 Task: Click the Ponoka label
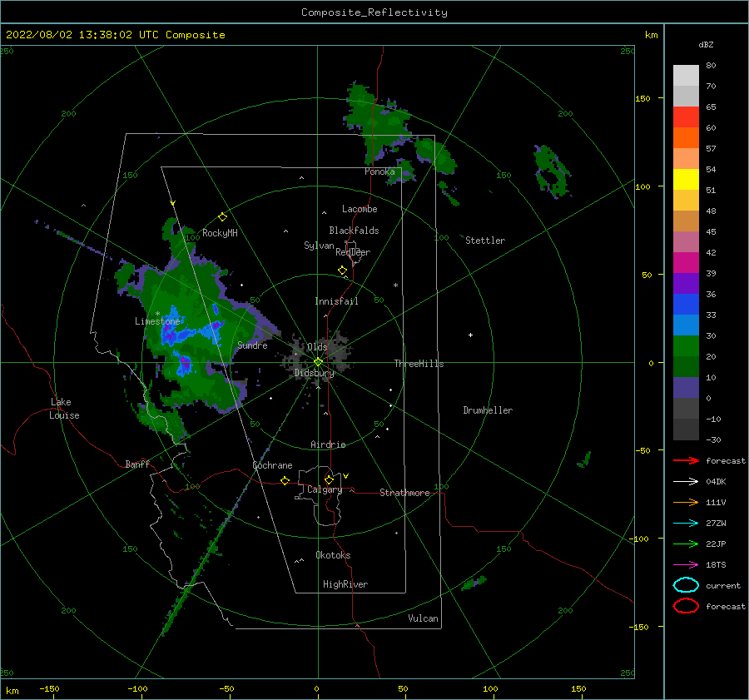tap(379, 171)
